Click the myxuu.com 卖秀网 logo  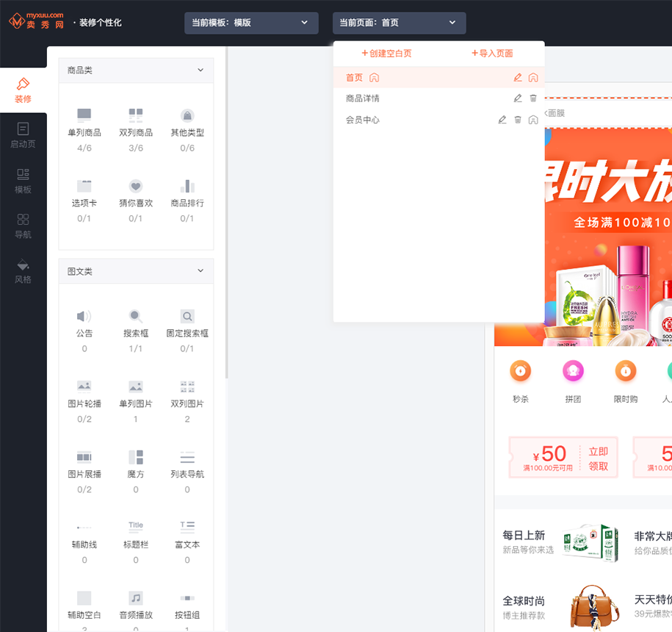[x=37, y=21]
